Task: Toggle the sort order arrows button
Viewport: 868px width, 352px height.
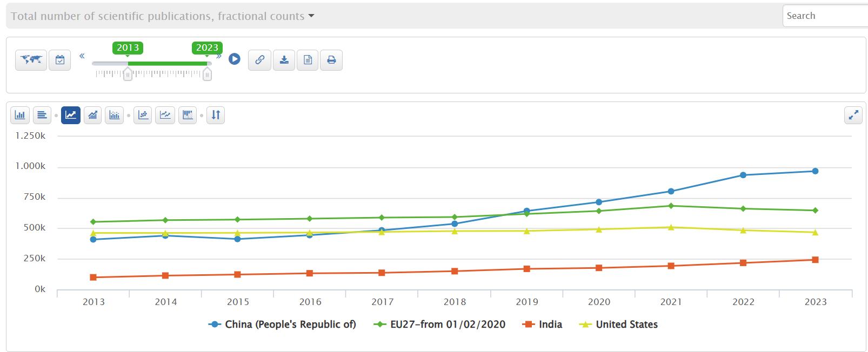Action: point(216,115)
